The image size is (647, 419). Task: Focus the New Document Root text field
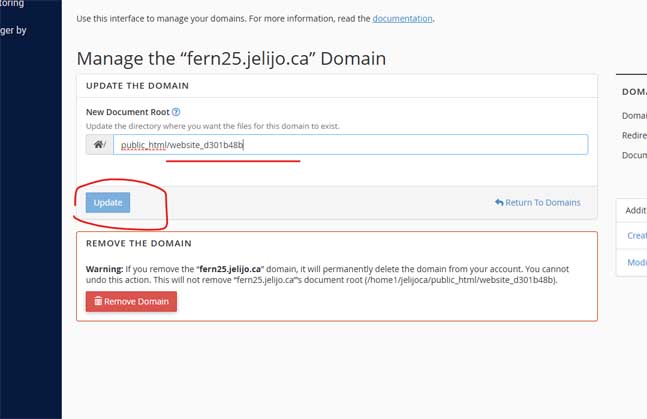click(350, 144)
